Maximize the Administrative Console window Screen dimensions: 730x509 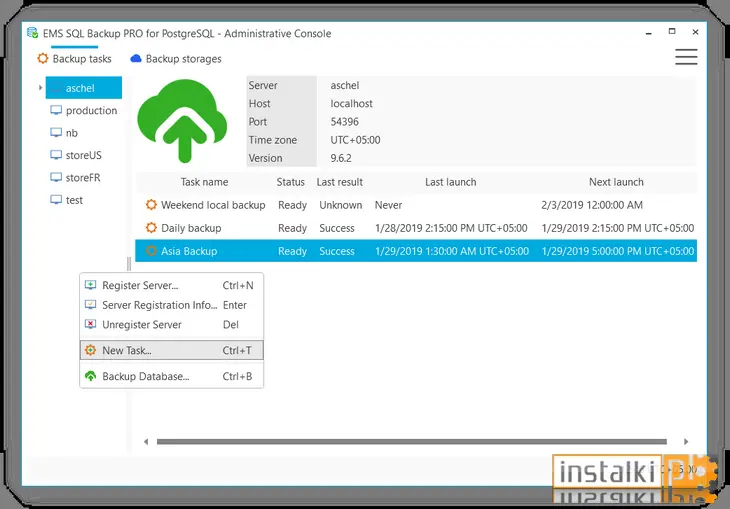(x=672, y=32)
